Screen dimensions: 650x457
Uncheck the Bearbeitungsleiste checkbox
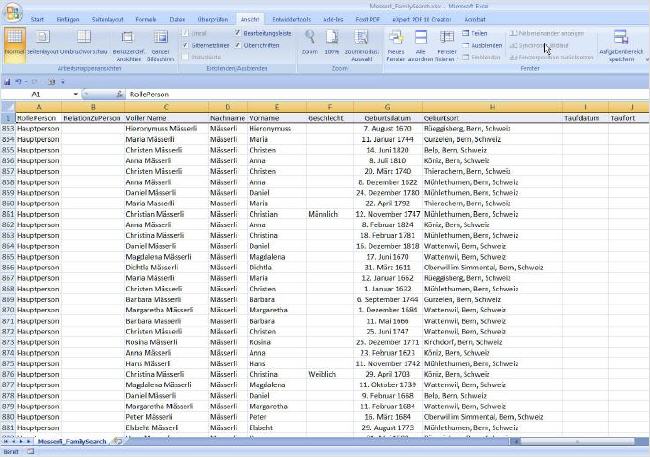(238, 33)
